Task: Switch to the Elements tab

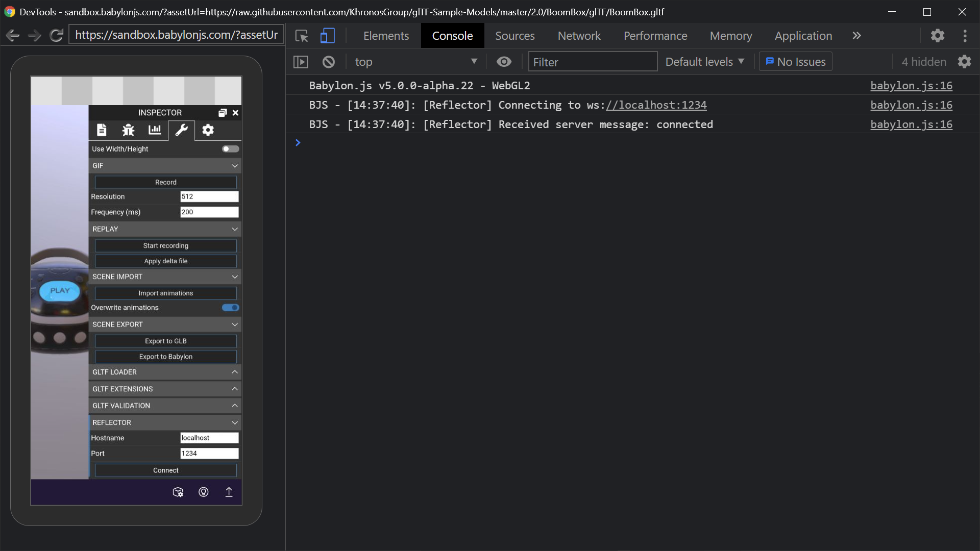Action: coord(386,36)
